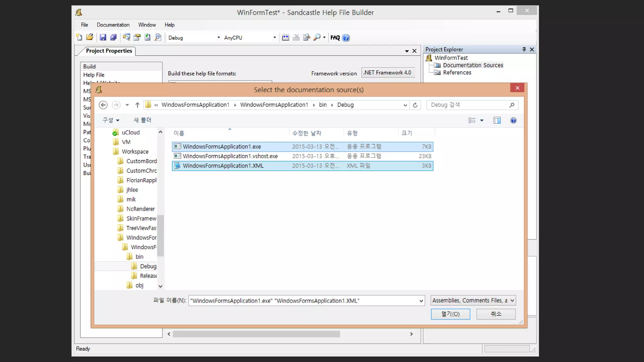Click the 열기(O) open button
The width and height of the screenshot is (644, 362).
[x=450, y=314]
